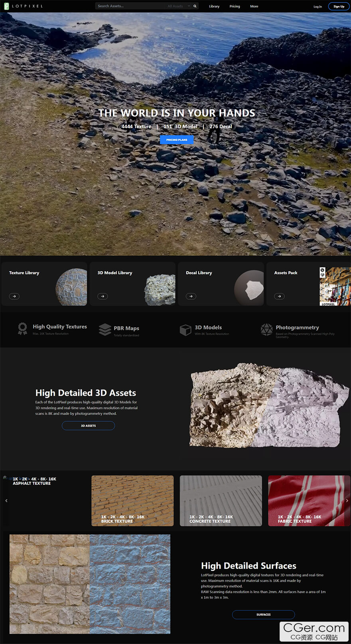Advance texture carousel with the right arrow
The width and height of the screenshot is (351, 644).
point(347,500)
